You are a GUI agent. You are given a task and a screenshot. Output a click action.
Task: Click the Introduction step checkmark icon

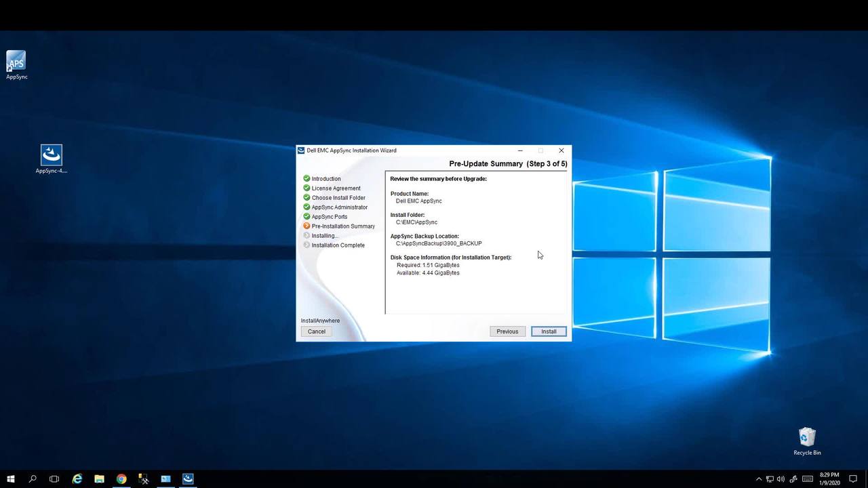click(307, 178)
